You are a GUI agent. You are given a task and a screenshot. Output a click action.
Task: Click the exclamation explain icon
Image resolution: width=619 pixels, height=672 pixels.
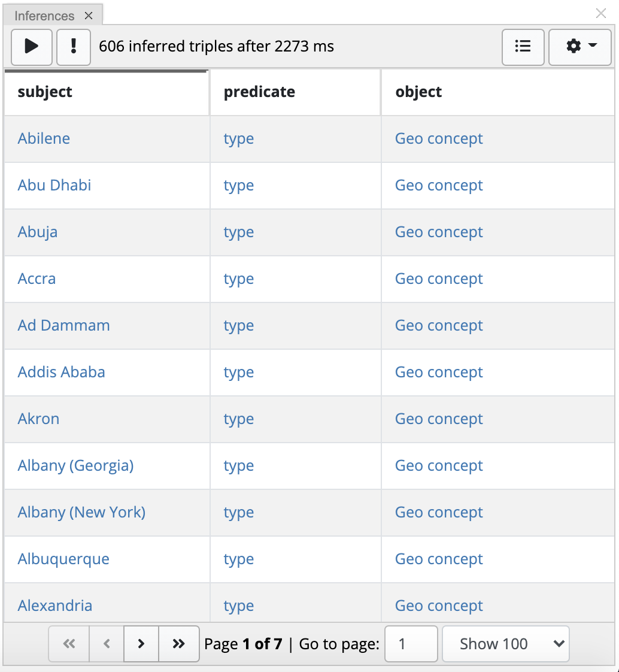pos(73,47)
